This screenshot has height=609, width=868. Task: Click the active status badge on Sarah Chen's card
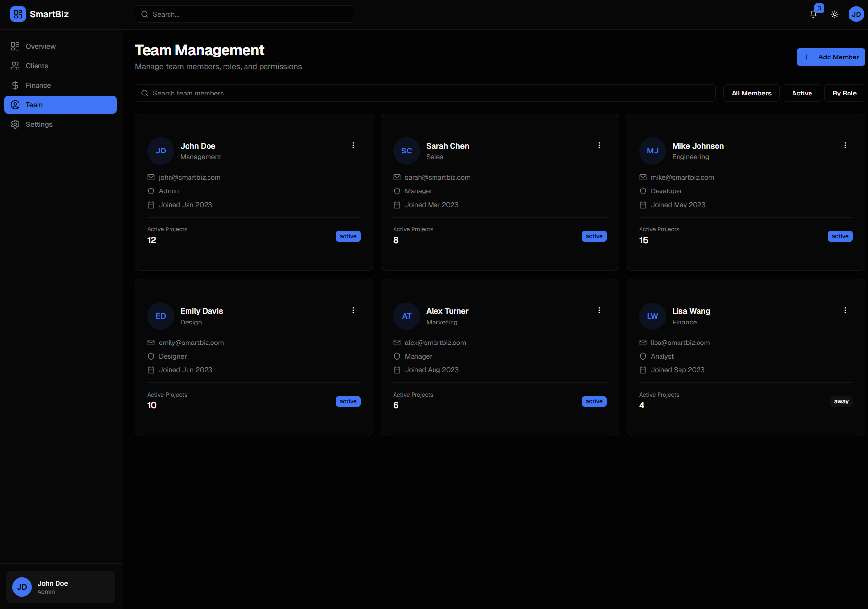(x=594, y=236)
